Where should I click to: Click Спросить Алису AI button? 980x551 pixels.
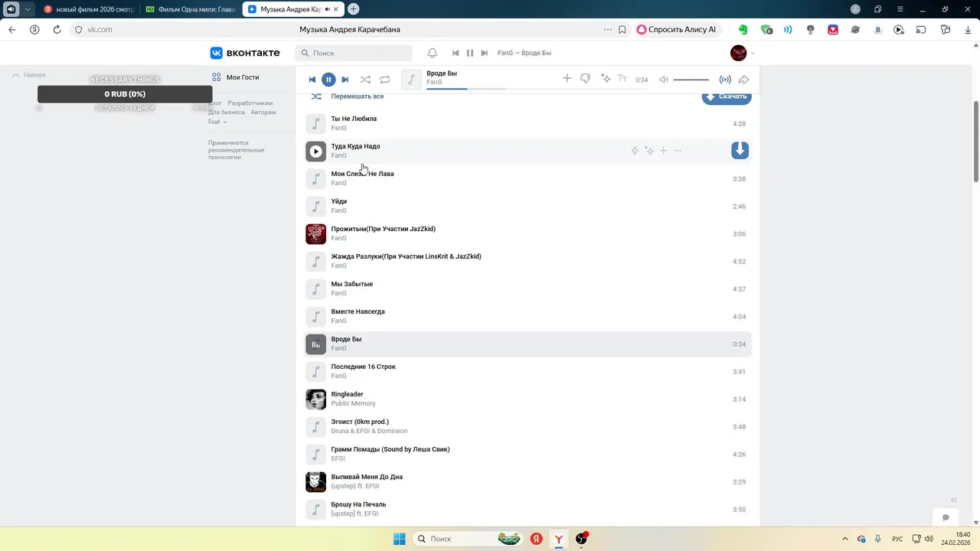[678, 29]
